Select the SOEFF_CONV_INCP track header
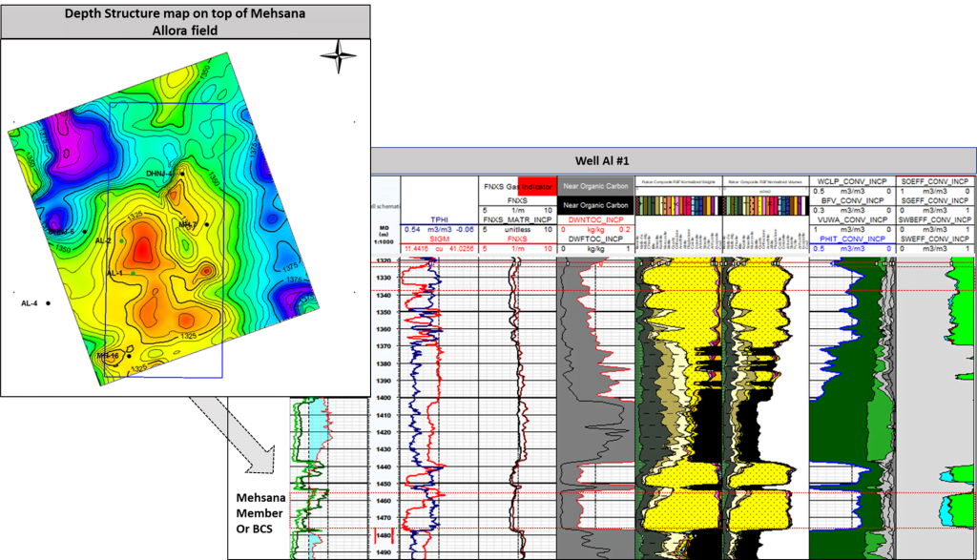 (935, 181)
